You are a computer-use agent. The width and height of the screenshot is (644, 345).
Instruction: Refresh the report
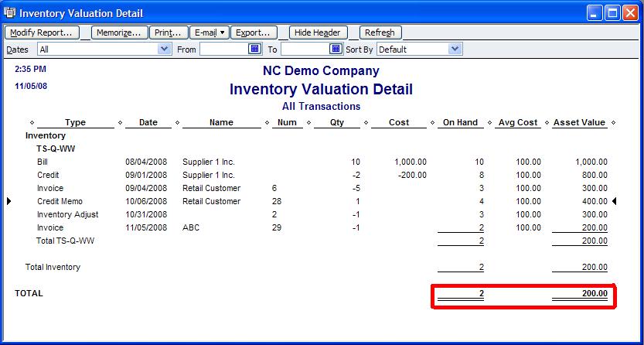[x=380, y=32]
